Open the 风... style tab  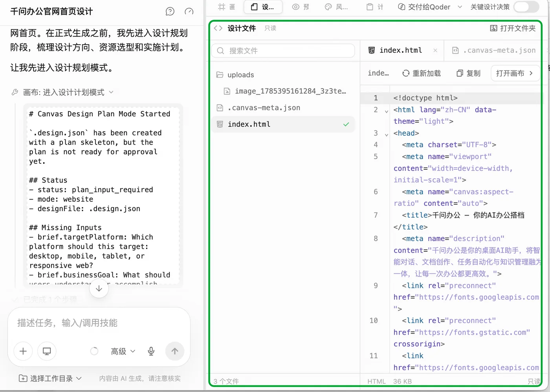(336, 7)
